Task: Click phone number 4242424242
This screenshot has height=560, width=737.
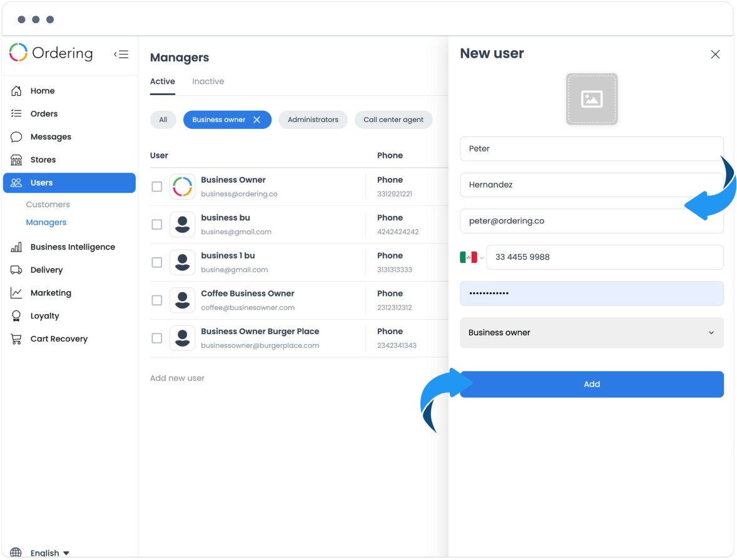Action: [x=398, y=232]
